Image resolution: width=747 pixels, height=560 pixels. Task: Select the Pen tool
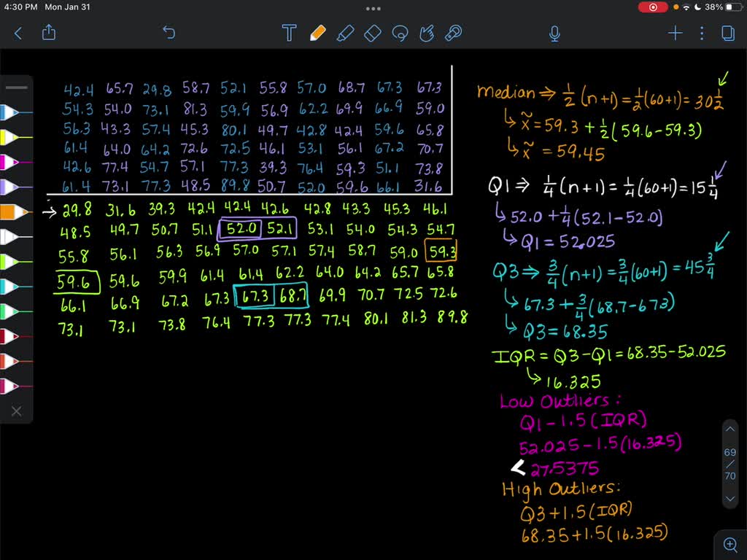(317, 33)
